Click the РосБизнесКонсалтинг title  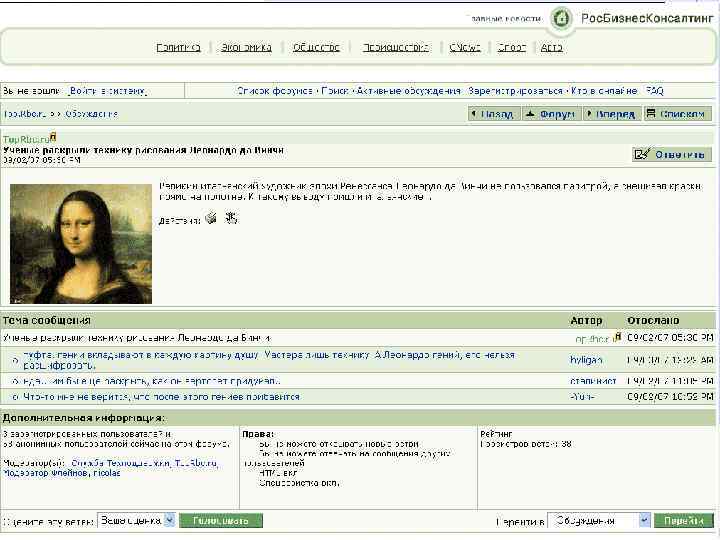647,18
